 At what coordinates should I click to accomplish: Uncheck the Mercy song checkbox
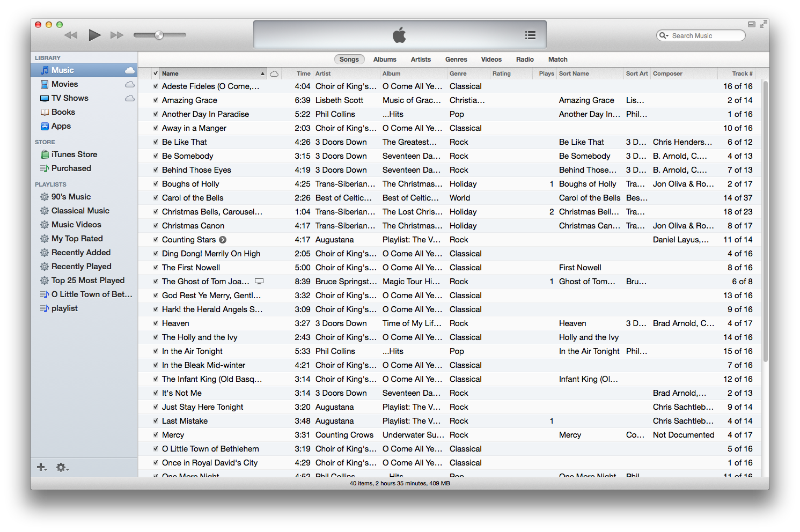pyautogui.click(x=155, y=435)
